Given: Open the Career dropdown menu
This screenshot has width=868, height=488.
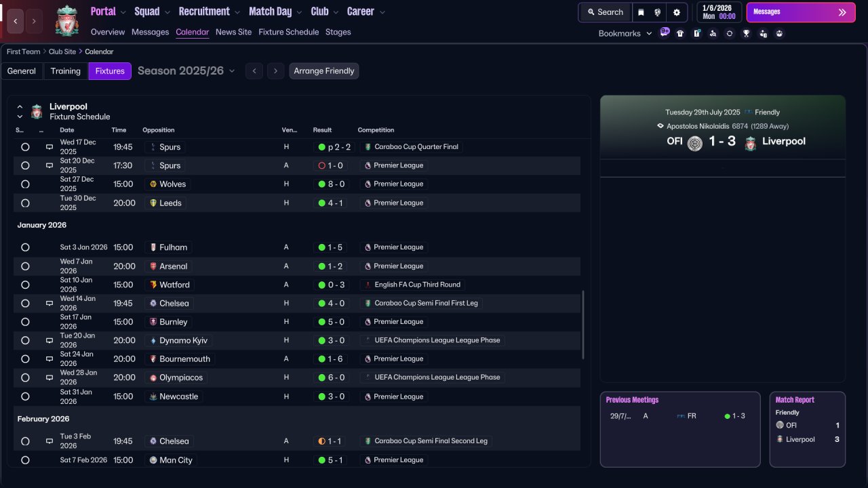Looking at the screenshot, I should (x=366, y=12).
